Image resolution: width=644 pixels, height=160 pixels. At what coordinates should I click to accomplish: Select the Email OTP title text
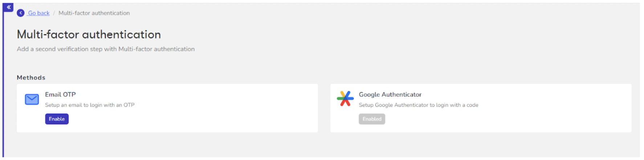pos(60,95)
